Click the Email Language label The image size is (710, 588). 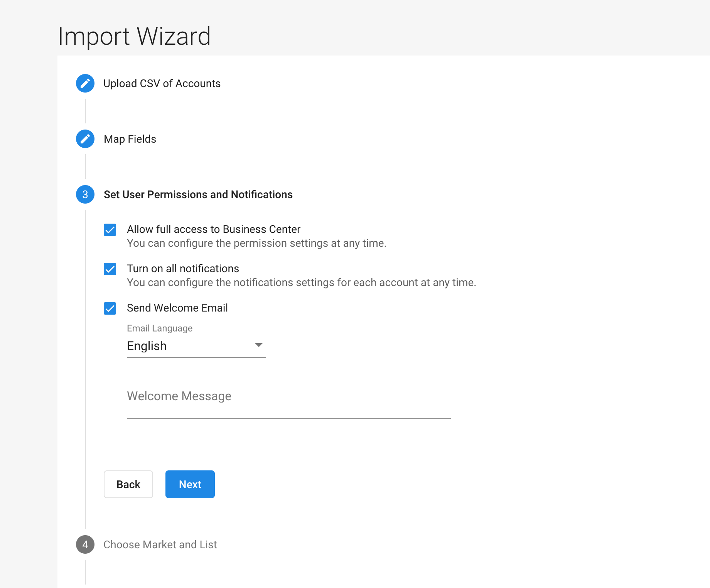pyautogui.click(x=160, y=328)
